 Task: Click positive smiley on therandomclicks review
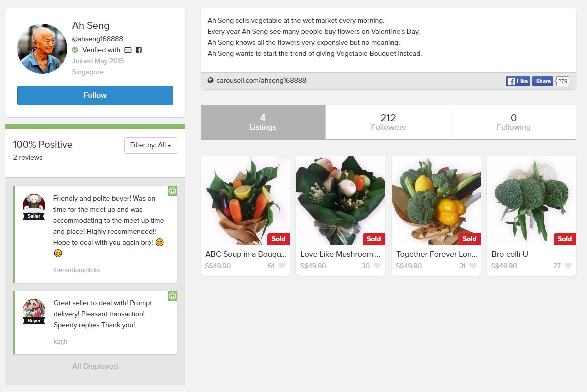[x=172, y=191]
